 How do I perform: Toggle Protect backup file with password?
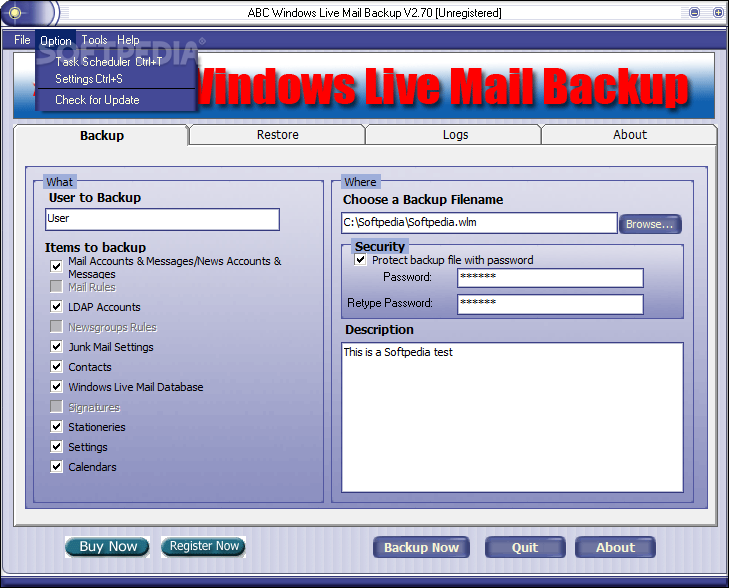(x=360, y=259)
